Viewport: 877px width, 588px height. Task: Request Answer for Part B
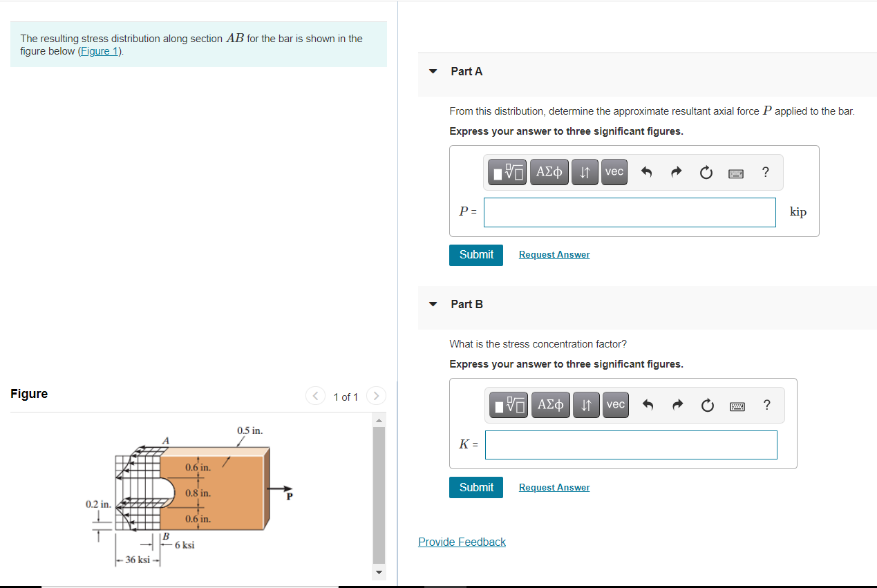[554, 488]
